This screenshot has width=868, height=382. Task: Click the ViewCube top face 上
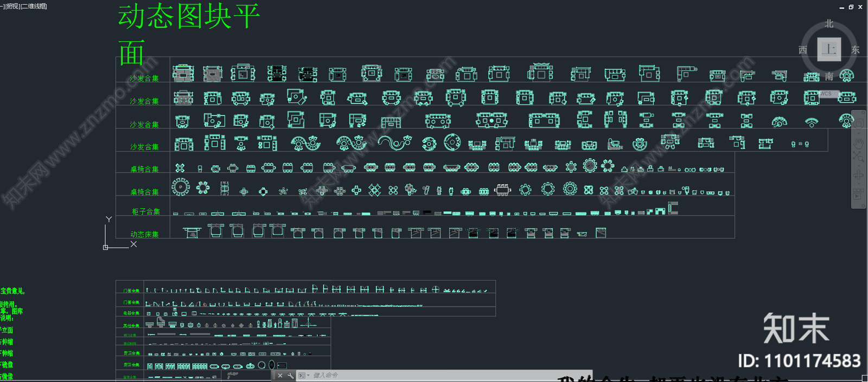click(x=828, y=49)
